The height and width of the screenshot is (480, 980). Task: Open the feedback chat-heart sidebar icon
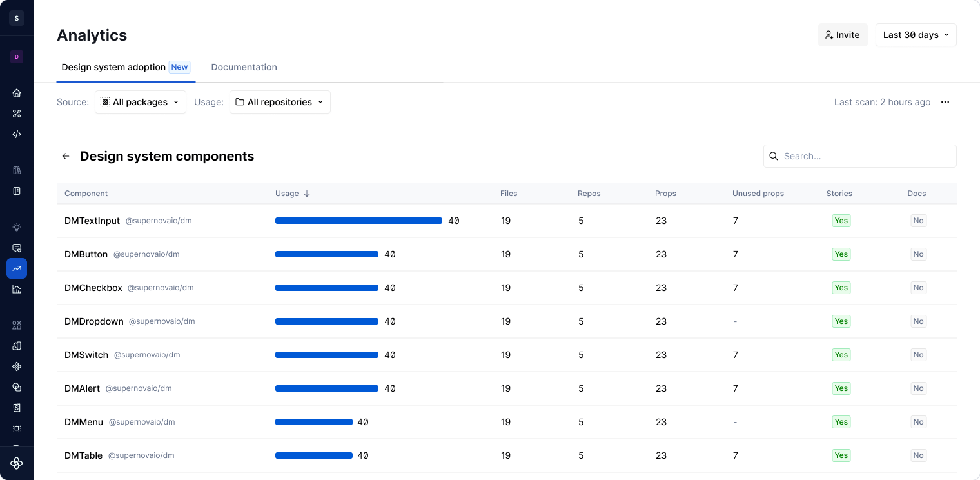point(17,248)
